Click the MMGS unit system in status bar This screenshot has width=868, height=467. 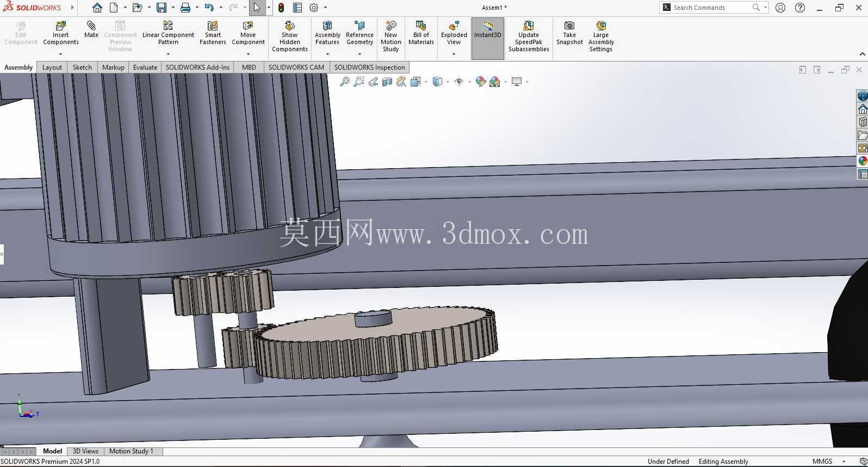(x=822, y=462)
